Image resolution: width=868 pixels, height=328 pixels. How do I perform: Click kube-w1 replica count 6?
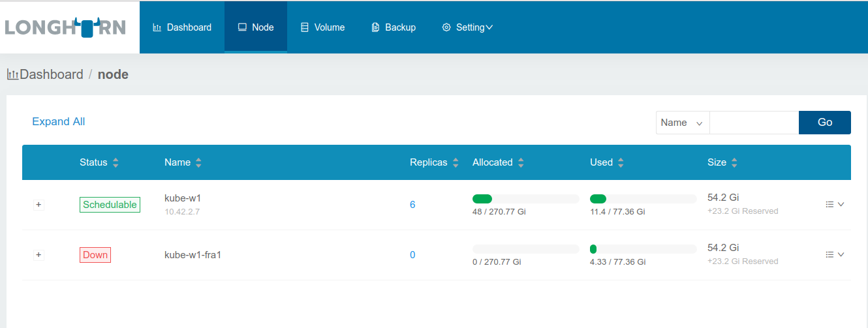[412, 205]
